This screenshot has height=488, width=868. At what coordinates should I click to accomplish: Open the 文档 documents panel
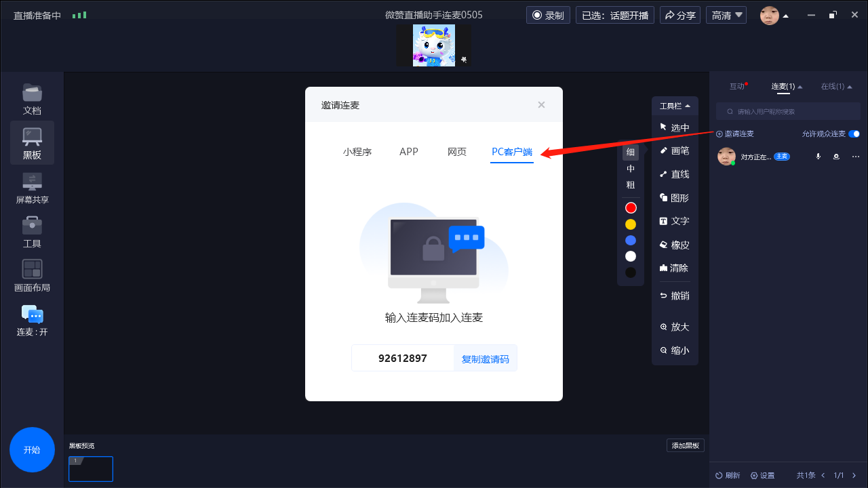point(32,99)
